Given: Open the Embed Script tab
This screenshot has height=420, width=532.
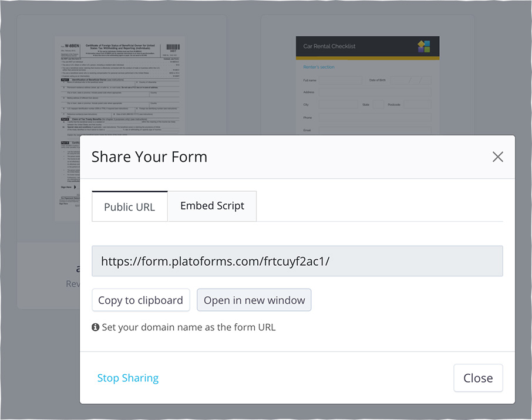Looking at the screenshot, I should (212, 206).
